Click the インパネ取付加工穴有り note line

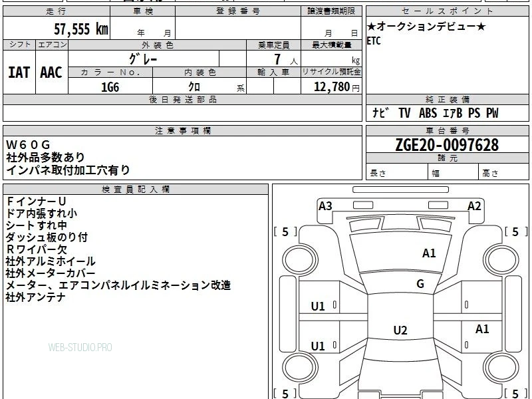(x=68, y=170)
